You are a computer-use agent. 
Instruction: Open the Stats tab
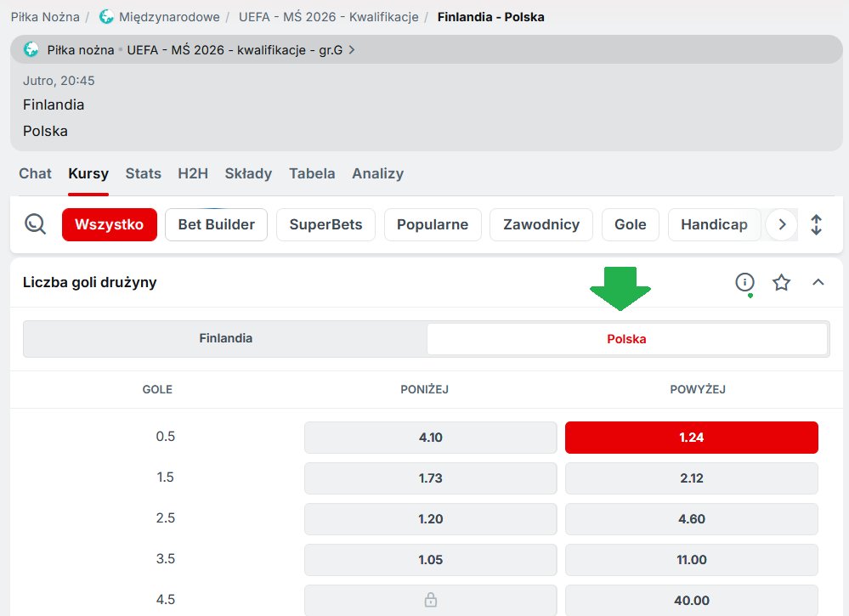(x=143, y=173)
